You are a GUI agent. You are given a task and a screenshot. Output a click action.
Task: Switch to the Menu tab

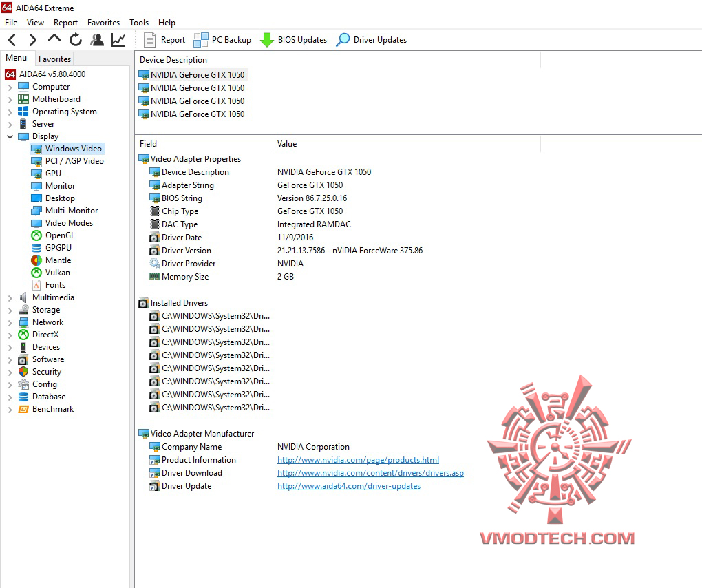coord(16,58)
